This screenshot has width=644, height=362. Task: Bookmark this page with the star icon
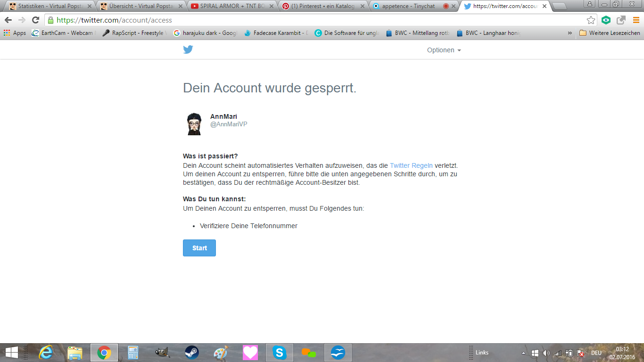point(591,20)
